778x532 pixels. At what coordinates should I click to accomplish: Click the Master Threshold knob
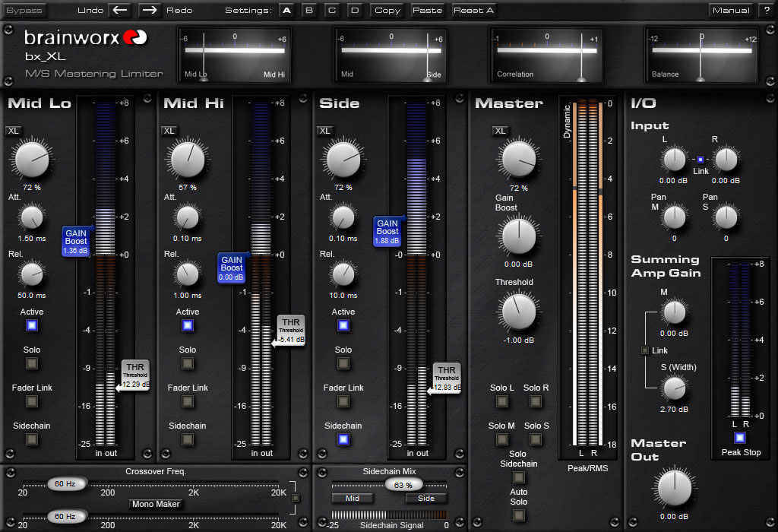pyautogui.click(x=518, y=312)
